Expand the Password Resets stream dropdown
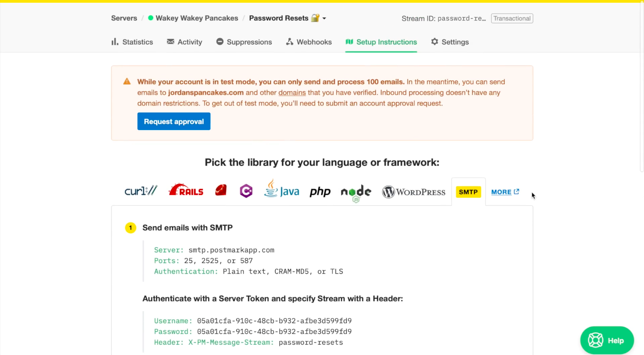 324,18
